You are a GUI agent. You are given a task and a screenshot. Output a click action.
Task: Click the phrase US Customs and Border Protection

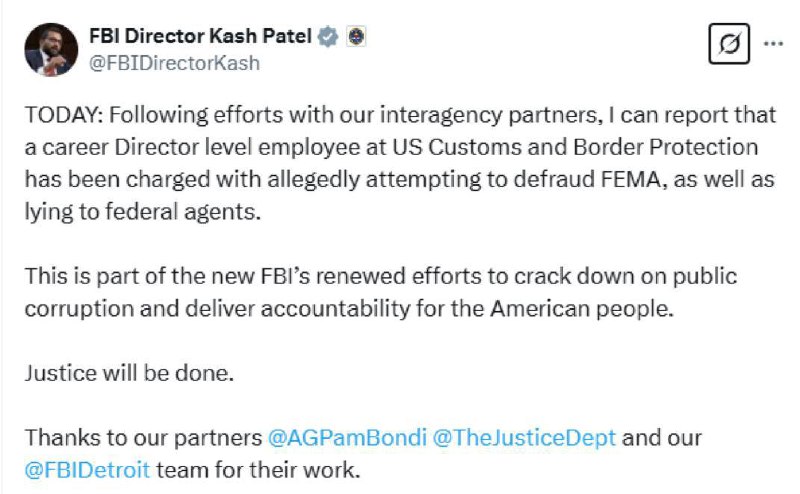[575, 147]
